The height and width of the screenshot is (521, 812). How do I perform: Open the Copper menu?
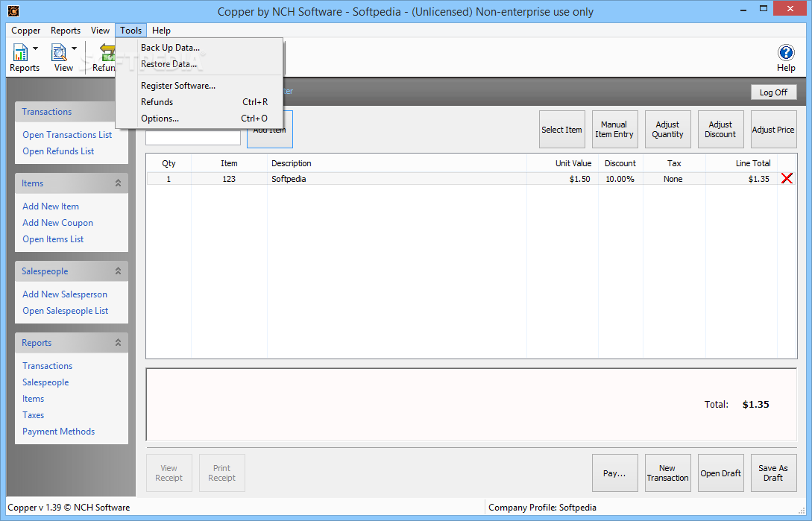click(26, 31)
